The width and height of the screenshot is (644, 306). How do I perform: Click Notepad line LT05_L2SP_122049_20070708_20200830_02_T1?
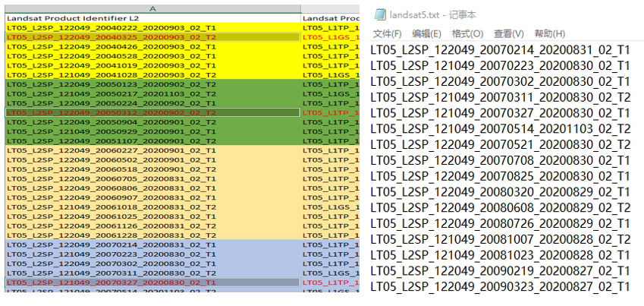coord(500,160)
